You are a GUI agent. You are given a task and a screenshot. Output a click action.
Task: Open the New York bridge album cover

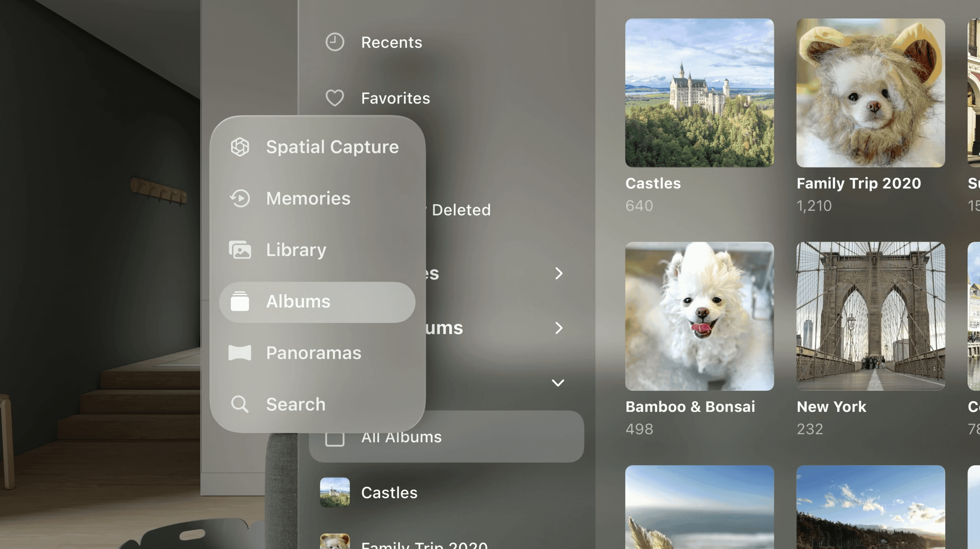(870, 316)
